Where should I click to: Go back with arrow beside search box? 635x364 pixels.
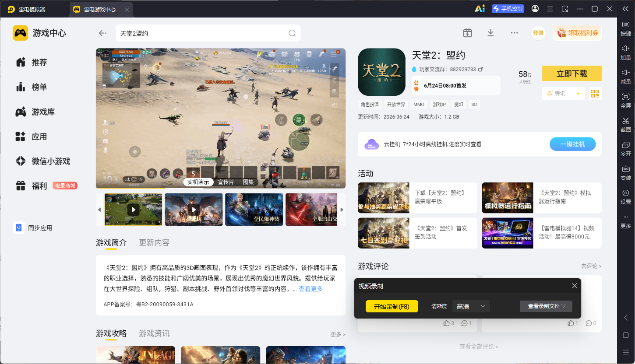click(102, 33)
